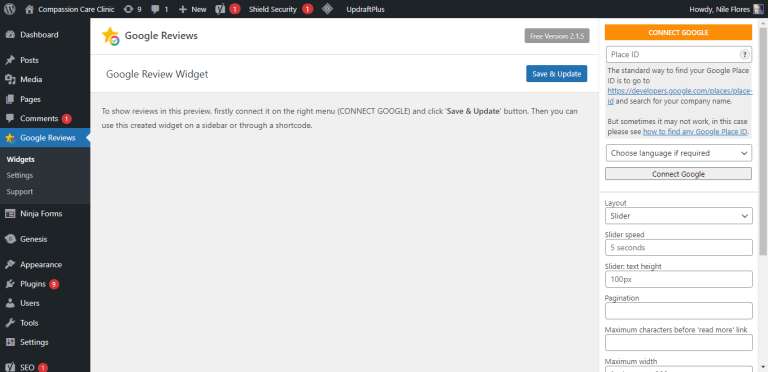Click the Google Reviews star logo in header
Screen dimensions: 768x372
click(111, 36)
